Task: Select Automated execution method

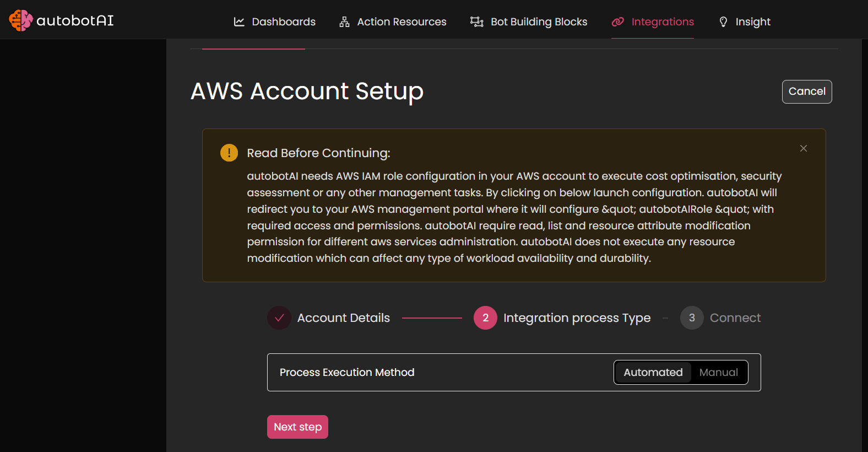Action: coord(653,373)
